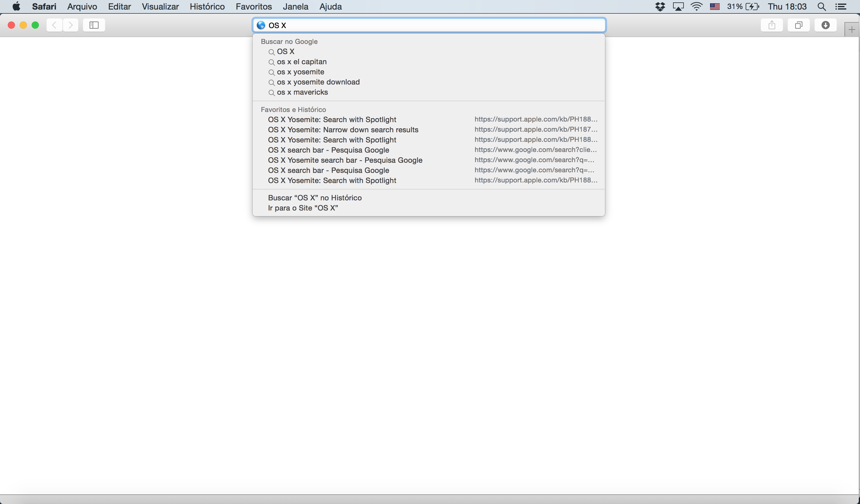Open the Ajuda menu
This screenshot has height=504, width=860.
[x=330, y=7]
